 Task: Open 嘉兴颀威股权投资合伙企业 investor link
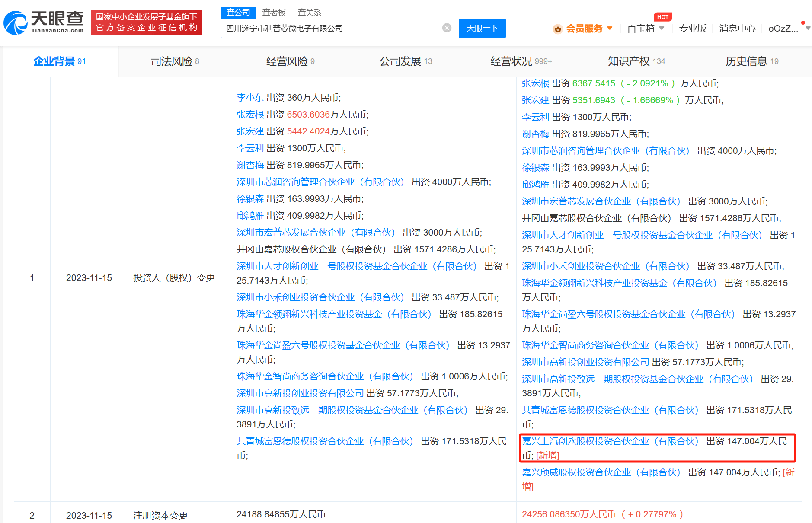(601, 472)
